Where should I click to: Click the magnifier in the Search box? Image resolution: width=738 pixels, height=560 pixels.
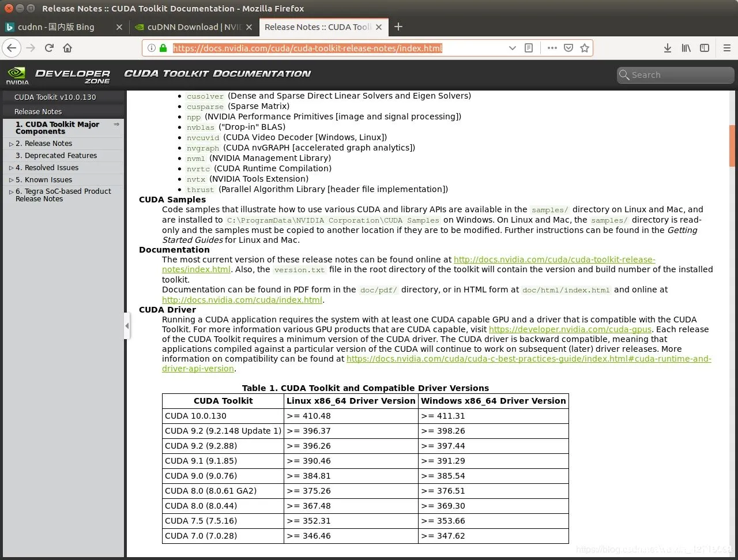pyautogui.click(x=624, y=75)
